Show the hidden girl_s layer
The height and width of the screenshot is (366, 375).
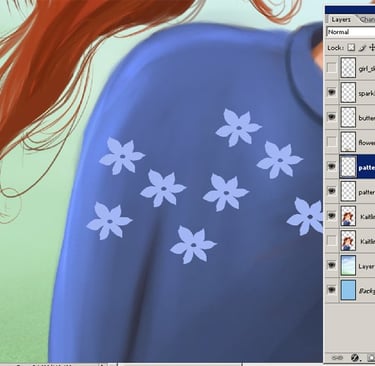pos(332,68)
